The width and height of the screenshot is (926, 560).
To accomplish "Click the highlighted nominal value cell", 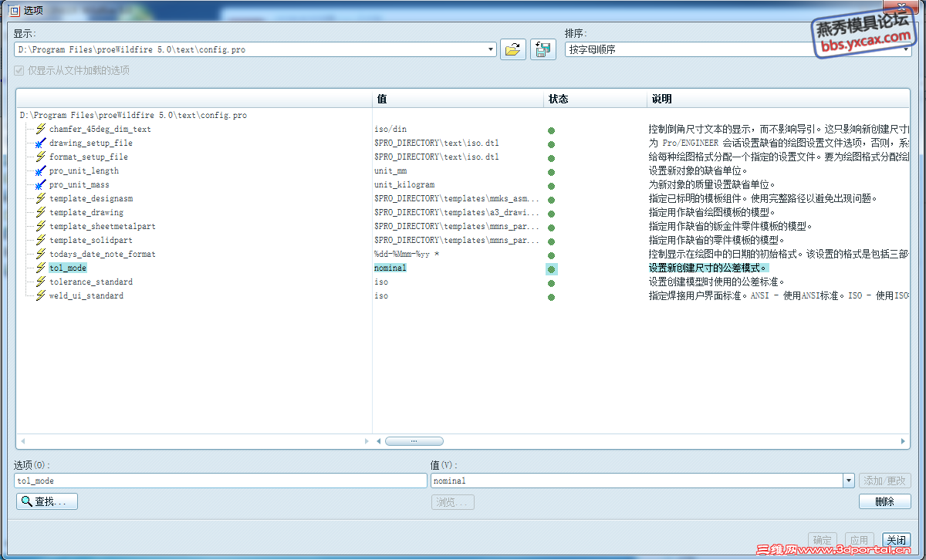I will tap(390, 268).
